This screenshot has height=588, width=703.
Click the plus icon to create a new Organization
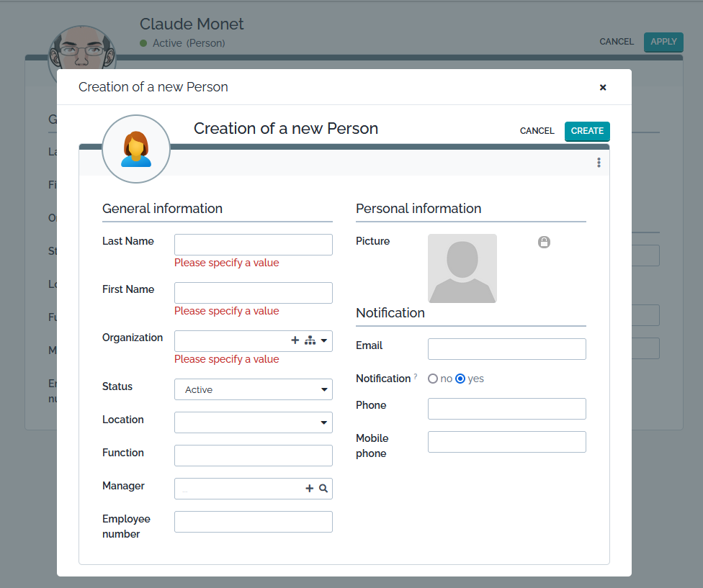295,340
